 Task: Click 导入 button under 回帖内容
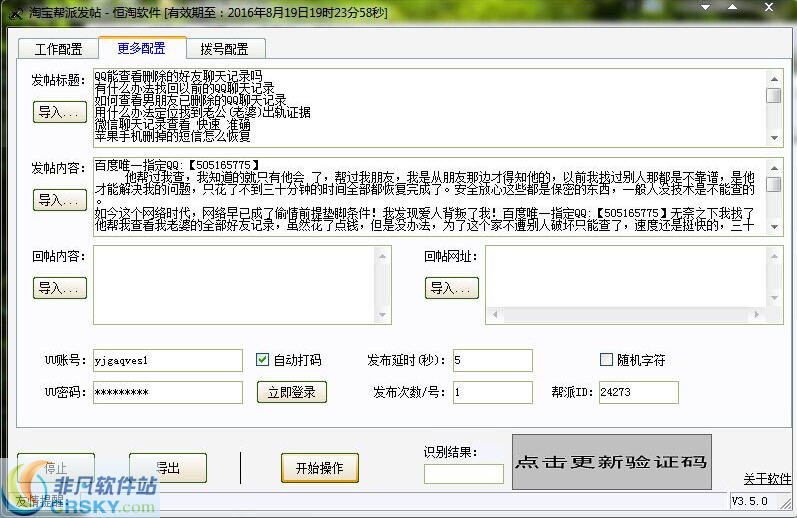[x=60, y=288]
